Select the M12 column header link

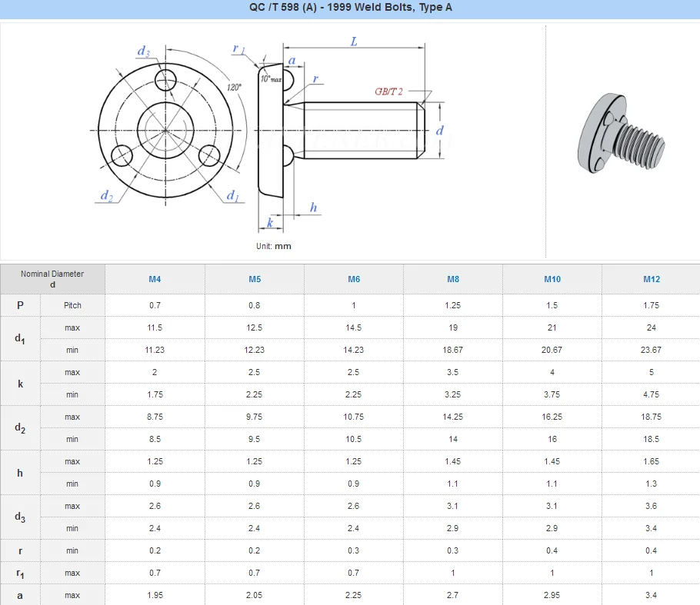pos(651,279)
